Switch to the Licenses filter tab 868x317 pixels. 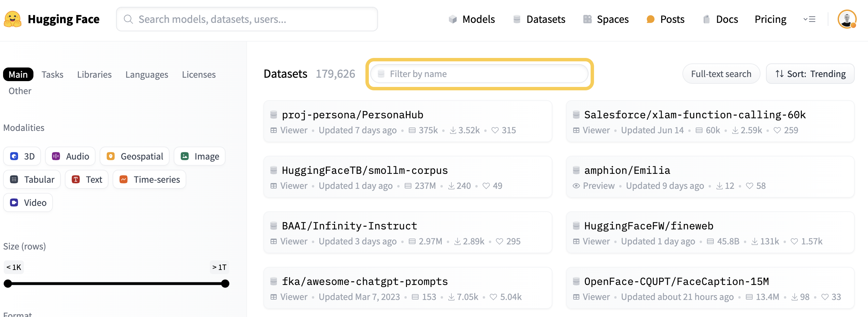[x=199, y=74]
